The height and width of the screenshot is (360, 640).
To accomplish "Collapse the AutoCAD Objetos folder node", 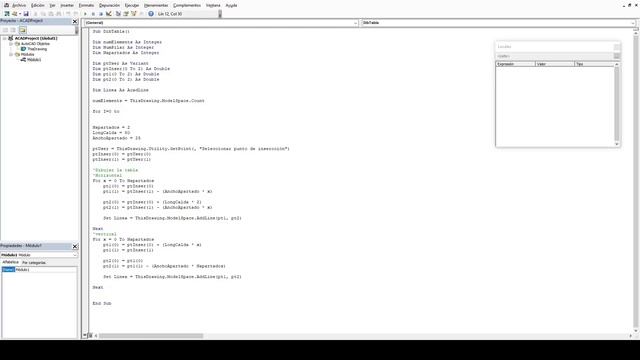I will point(11,44).
